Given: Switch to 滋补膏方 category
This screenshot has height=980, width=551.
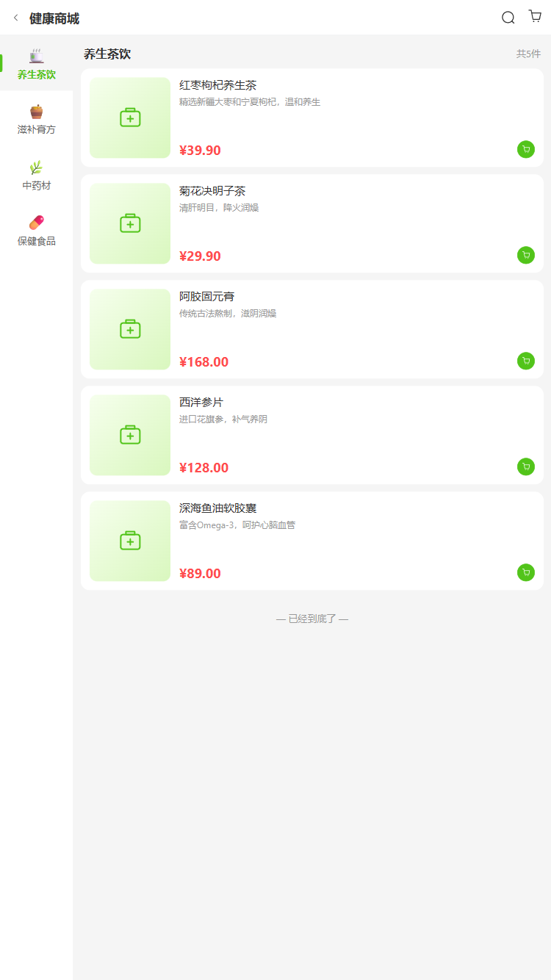Looking at the screenshot, I should click(37, 120).
